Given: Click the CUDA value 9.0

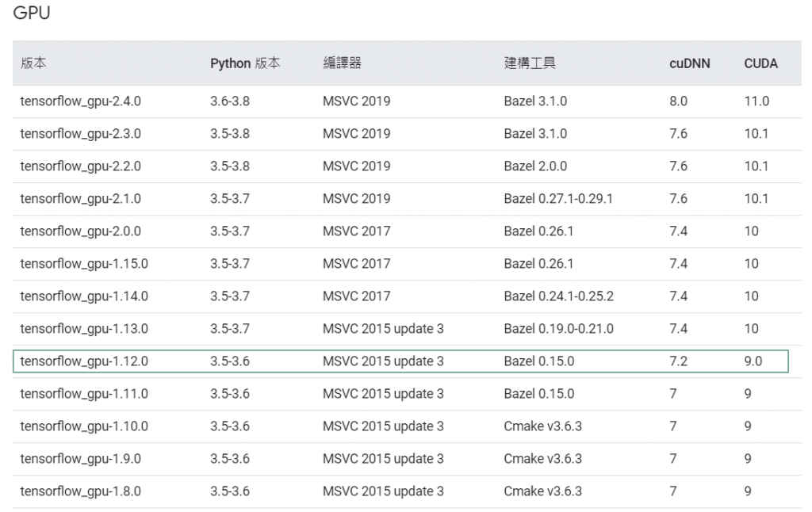Looking at the screenshot, I should point(753,361).
